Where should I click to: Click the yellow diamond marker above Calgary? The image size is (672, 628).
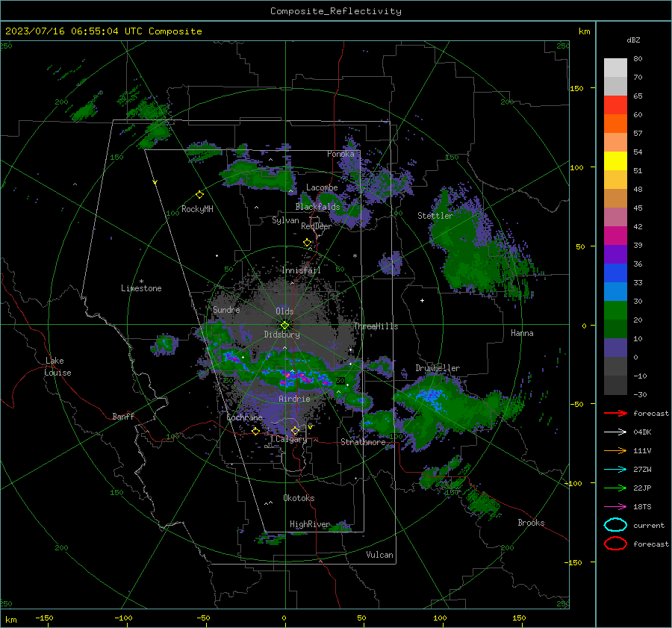pyautogui.click(x=295, y=430)
